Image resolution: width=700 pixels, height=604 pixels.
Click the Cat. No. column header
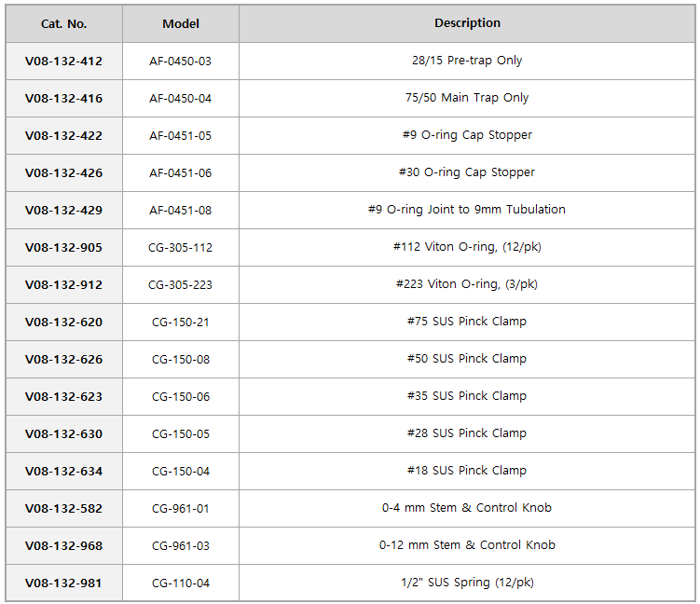(x=63, y=23)
